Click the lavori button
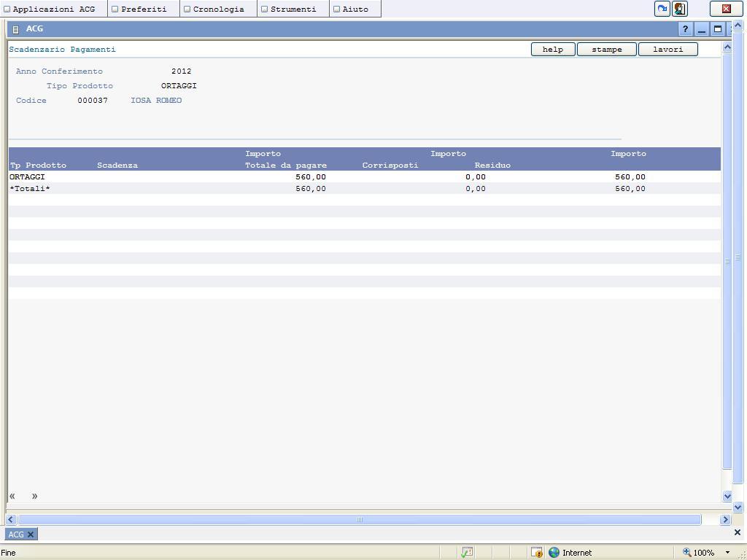 668,50
